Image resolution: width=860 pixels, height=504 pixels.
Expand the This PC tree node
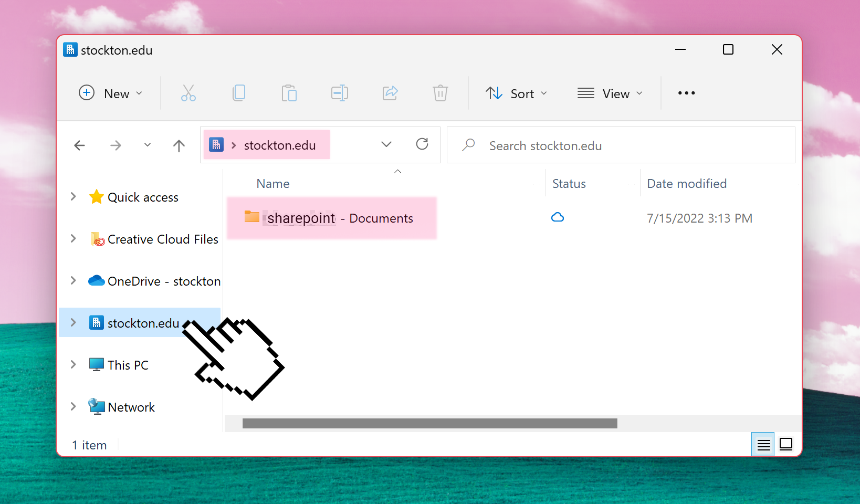(x=74, y=364)
